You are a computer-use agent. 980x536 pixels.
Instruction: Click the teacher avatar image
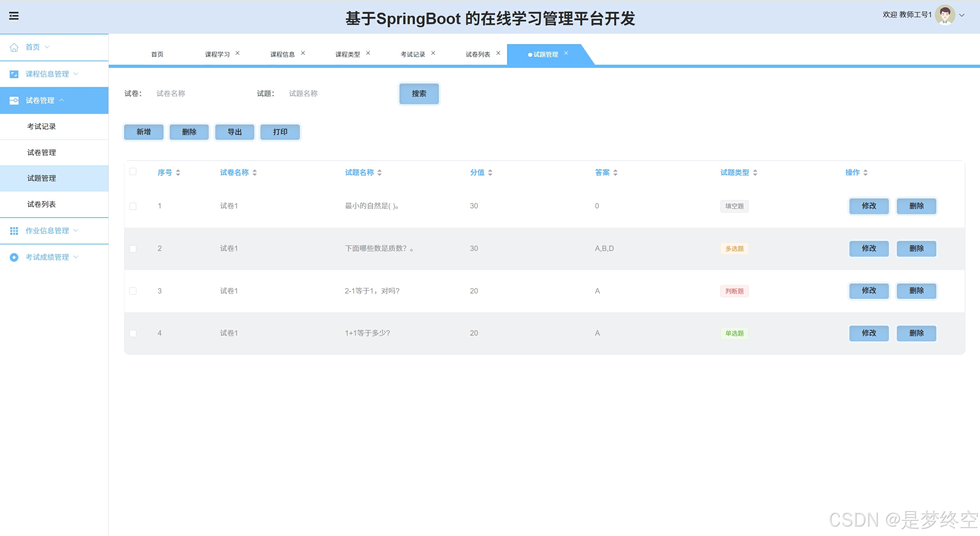(945, 15)
